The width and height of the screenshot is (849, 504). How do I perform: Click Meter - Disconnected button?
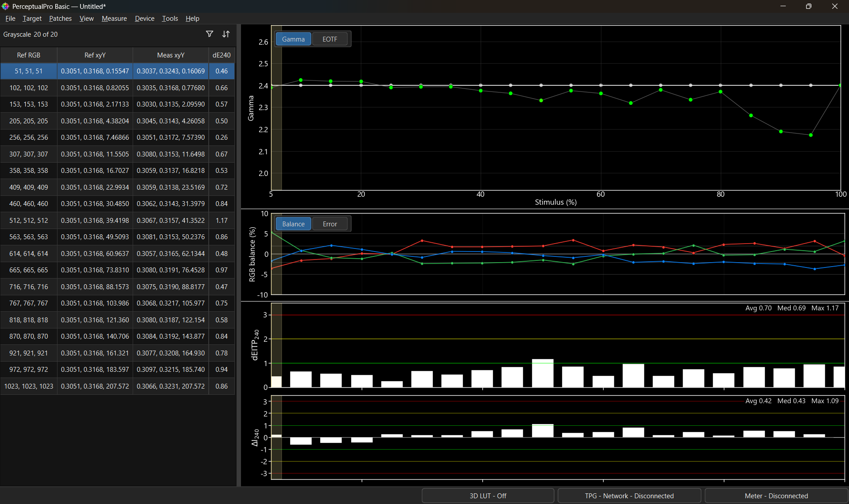776,496
